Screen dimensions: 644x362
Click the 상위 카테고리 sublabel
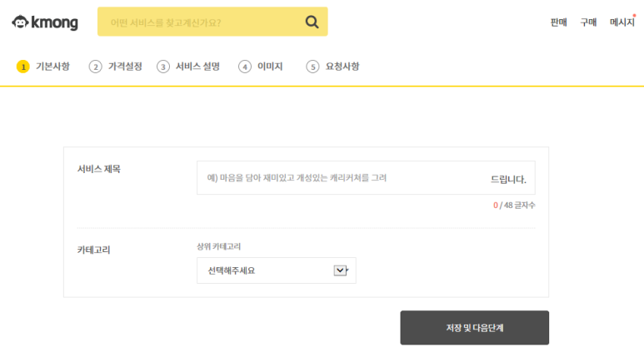click(x=218, y=246)
